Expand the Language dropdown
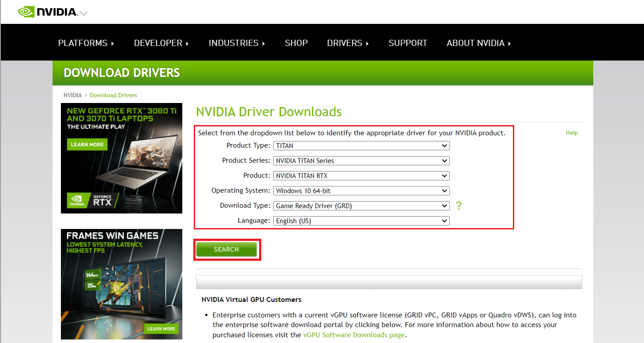Screen dimensions: 644x343 coord(362,221)
